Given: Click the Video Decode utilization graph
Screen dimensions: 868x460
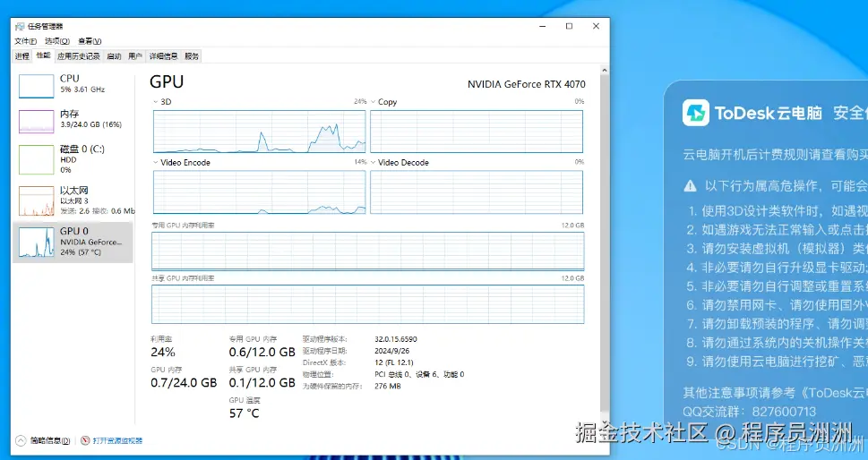Looking at the screenshot, I should [x=477, y=192].
